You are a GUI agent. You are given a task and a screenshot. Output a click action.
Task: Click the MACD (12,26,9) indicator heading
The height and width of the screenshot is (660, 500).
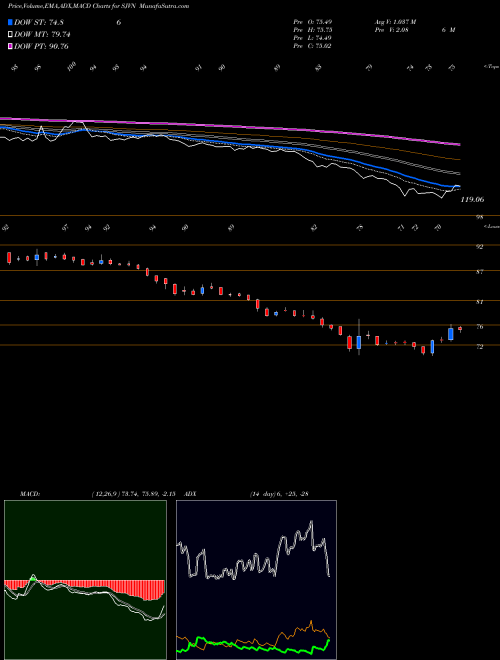click(x=98, y=493)
